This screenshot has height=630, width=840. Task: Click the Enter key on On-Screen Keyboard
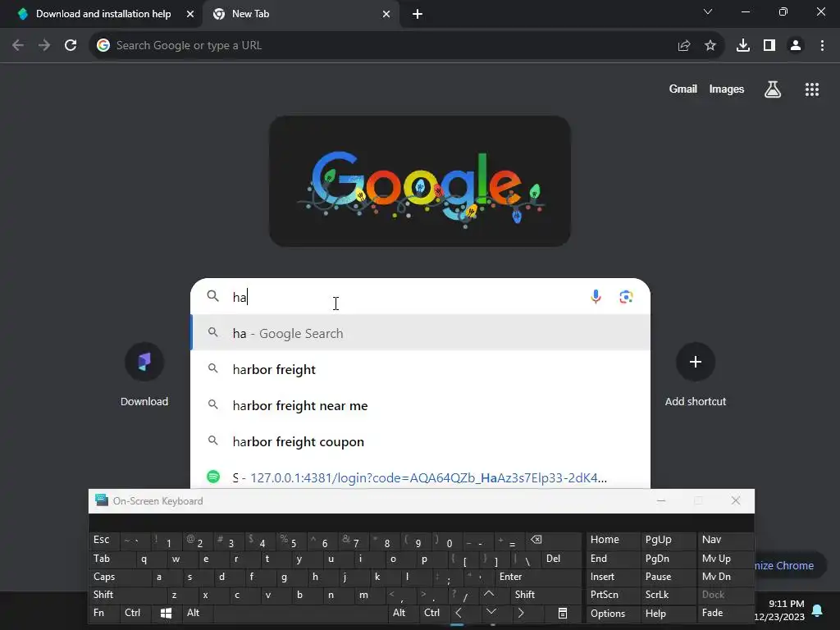point(539,577)
